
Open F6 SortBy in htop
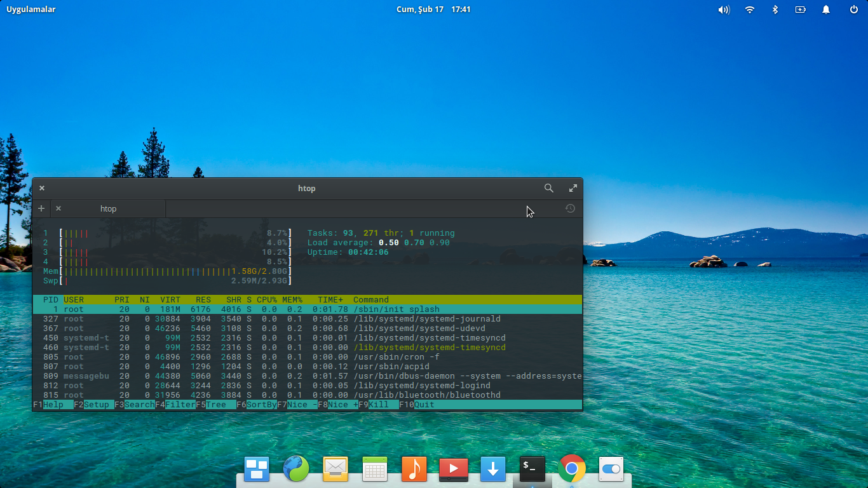point(257,405)
